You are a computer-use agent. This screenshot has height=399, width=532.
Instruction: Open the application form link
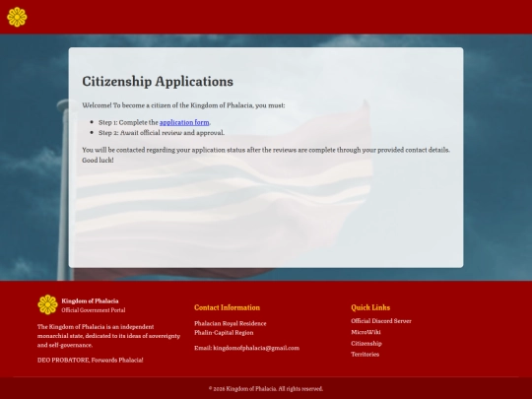pyautogui.click(x=184, y=122)
